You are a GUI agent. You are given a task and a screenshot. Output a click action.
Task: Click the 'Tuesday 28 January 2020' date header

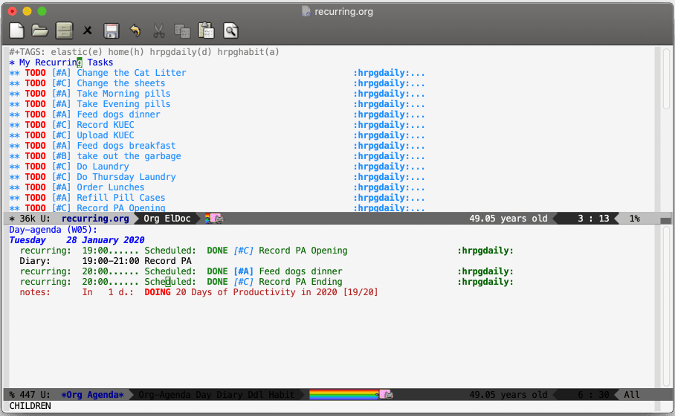coord(77,240)
